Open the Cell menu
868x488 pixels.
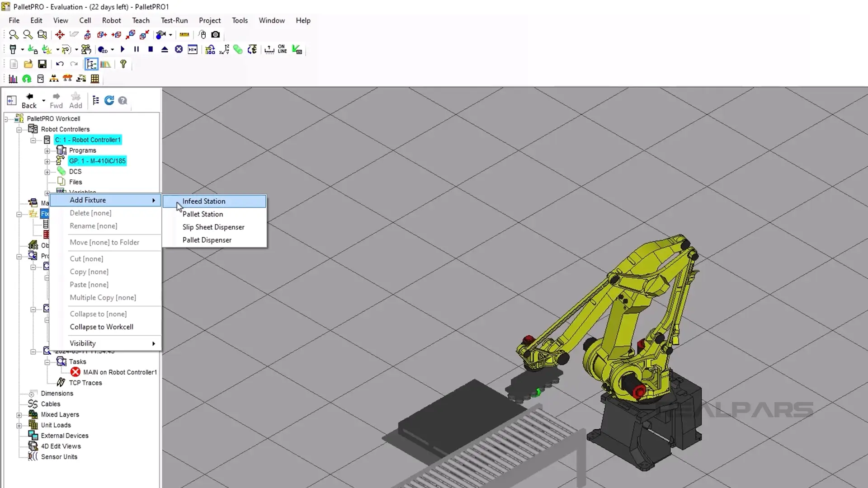(x=85, y=20)
